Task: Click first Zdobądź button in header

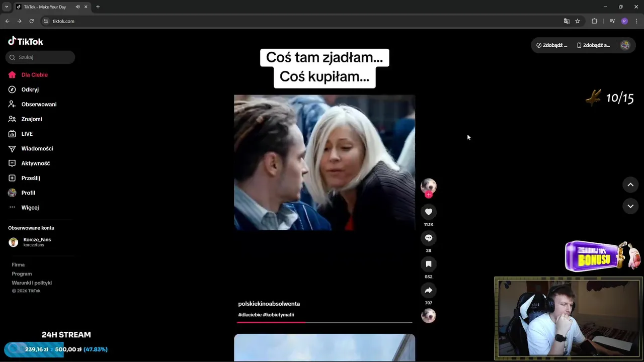Action: point(552,45)
